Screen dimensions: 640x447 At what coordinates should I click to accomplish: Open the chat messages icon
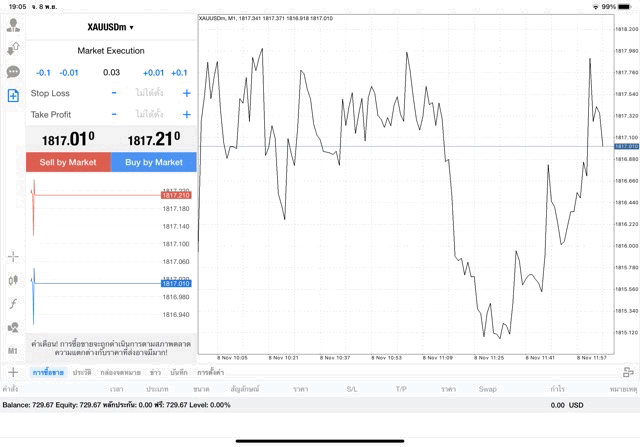point(14,72)
